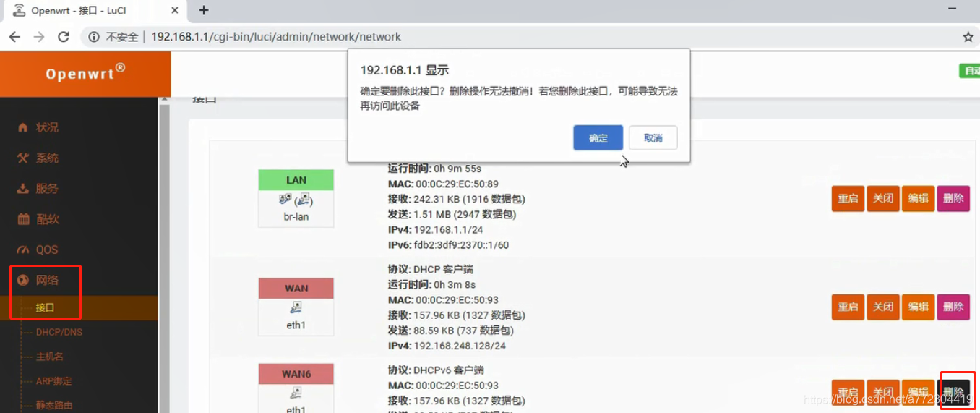Edit the WAN6 interface
The height and width of the screenshot is (413, 980).
[918, 392]
